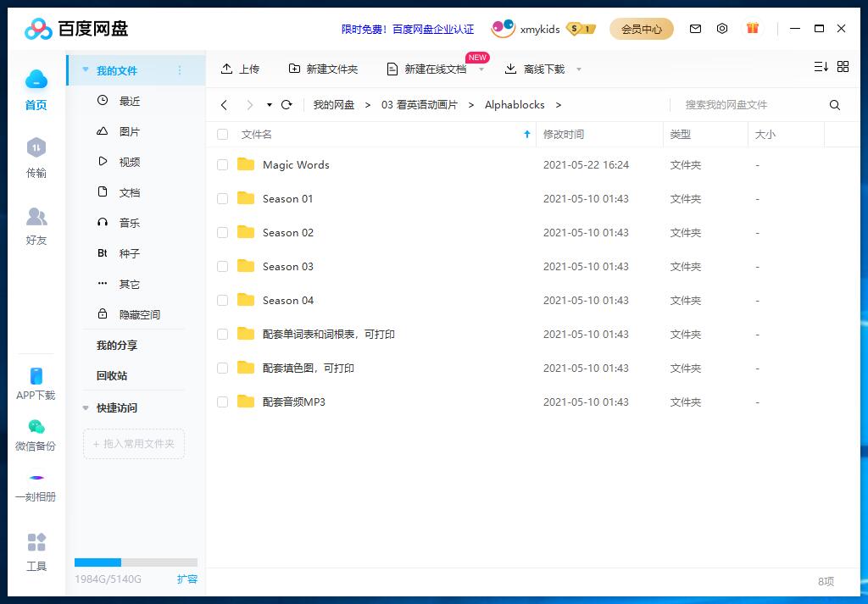
Task: Click the storage usage progress bar
Action: point(136,562)
